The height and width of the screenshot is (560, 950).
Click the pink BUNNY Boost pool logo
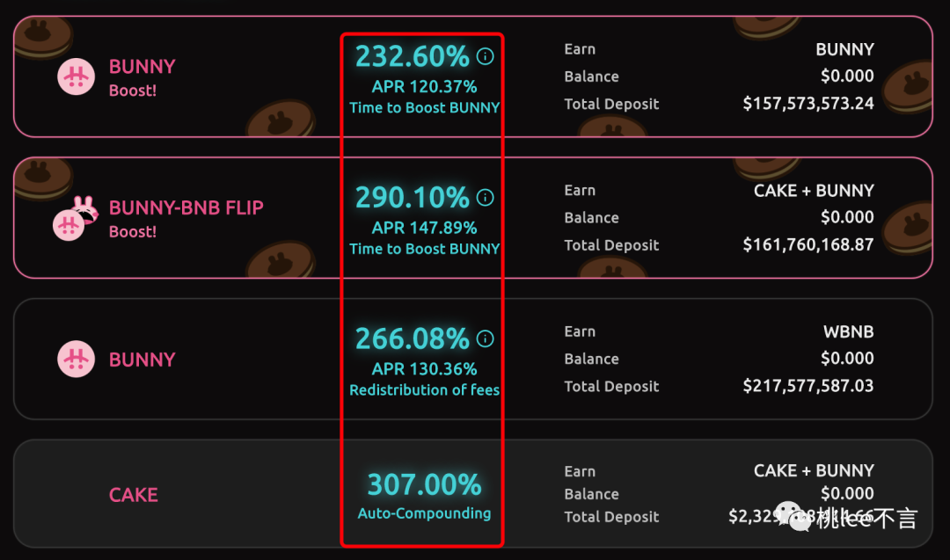(x=77, y=76)
